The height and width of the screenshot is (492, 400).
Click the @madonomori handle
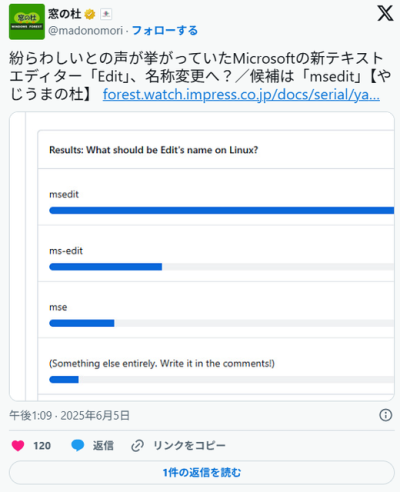point(85,31)
